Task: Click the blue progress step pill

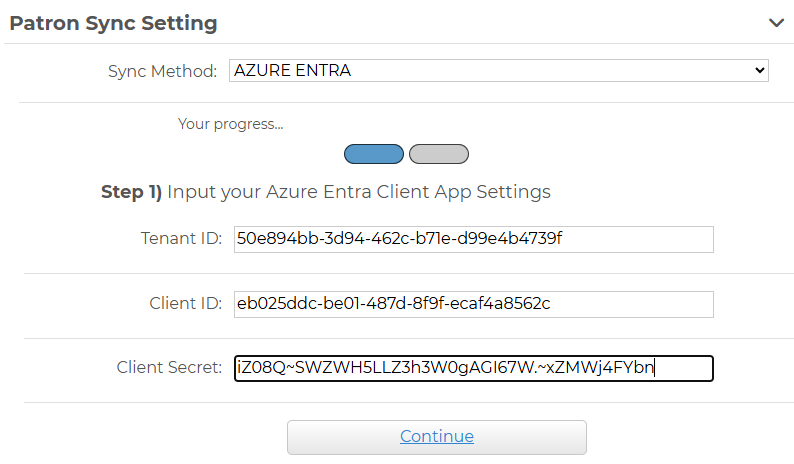Action: click(x=374, y=154)
